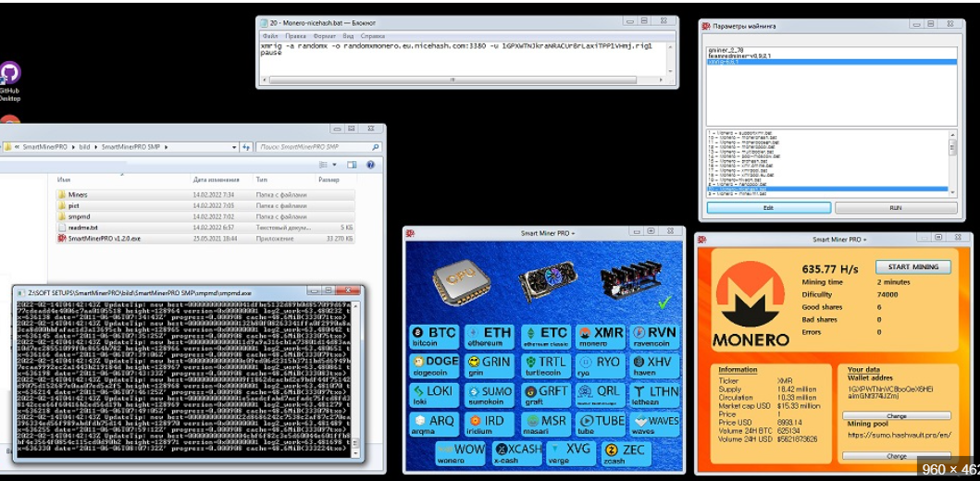This screenshot has height=481, width=980.
Task: Expand the arrow after bild in path
Action: click(97, 147)
